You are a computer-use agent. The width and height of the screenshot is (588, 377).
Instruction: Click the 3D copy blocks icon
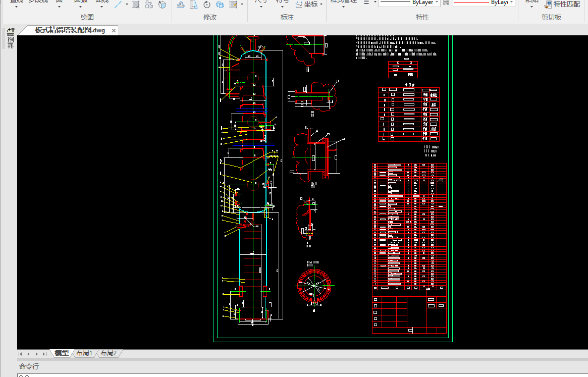coord(220,5)
